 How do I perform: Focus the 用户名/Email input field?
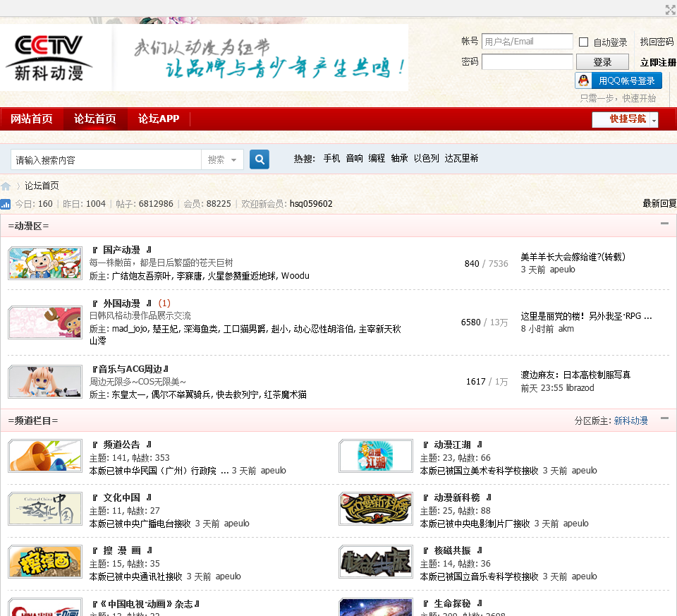tap(527, 42)
